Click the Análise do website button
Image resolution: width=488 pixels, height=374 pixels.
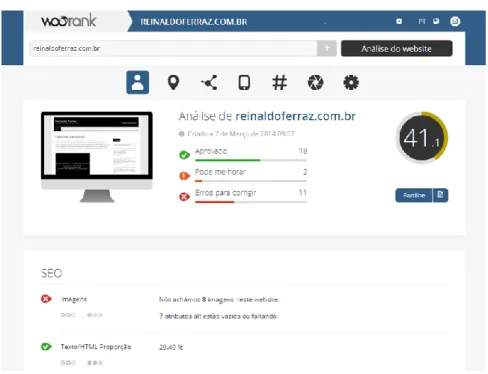click(397, 49)
